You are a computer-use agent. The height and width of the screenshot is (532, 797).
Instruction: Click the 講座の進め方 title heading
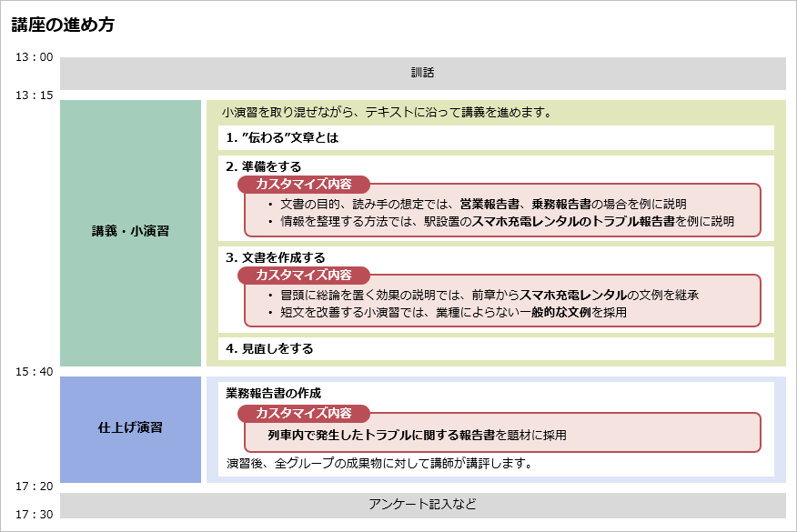(x=63, y=25)
